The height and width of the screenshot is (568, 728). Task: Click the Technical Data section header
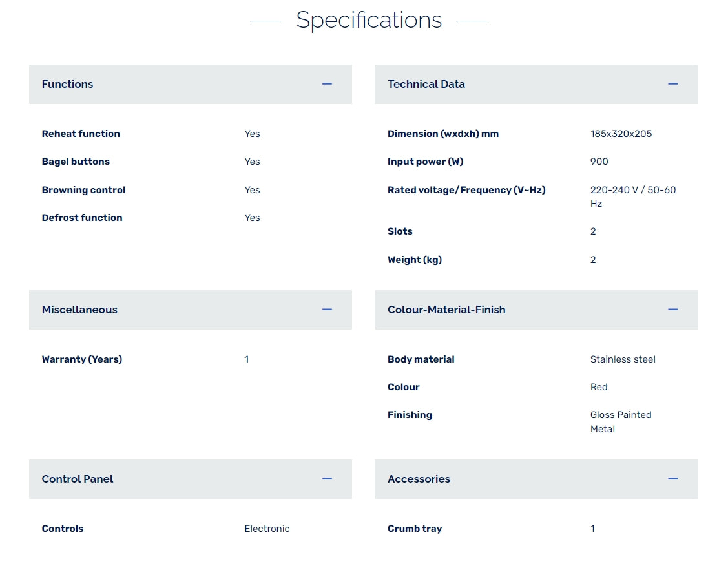426,84
